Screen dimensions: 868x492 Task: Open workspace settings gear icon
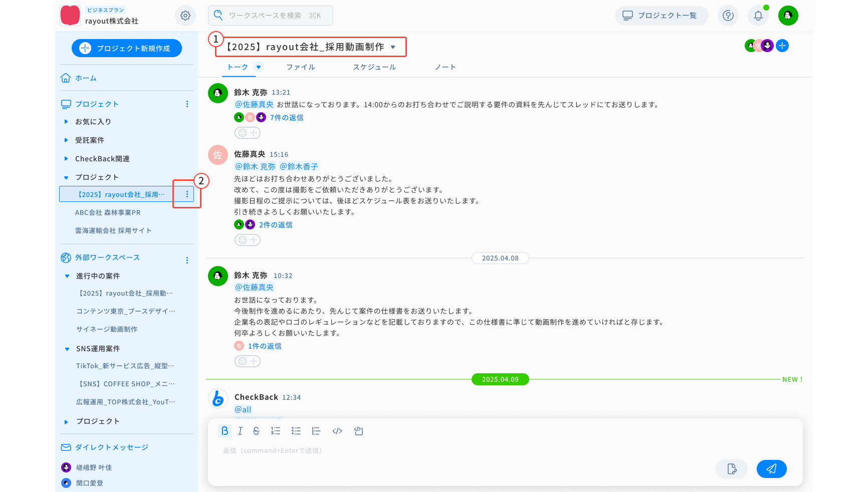[185, 16]
